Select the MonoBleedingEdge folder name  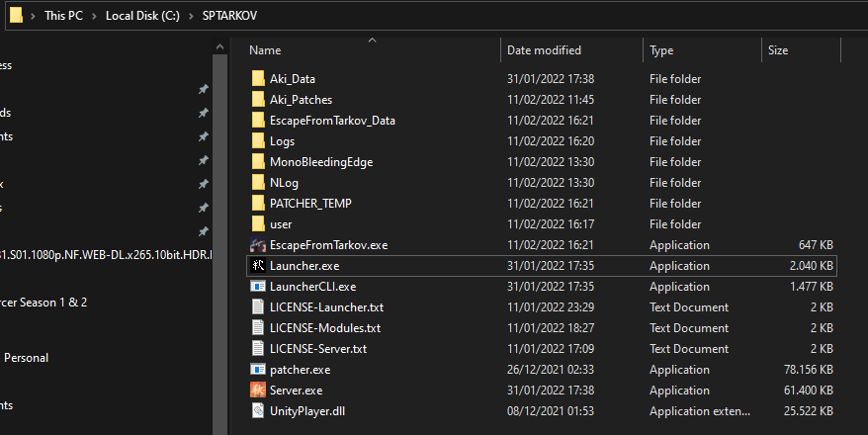click(321, 161)
